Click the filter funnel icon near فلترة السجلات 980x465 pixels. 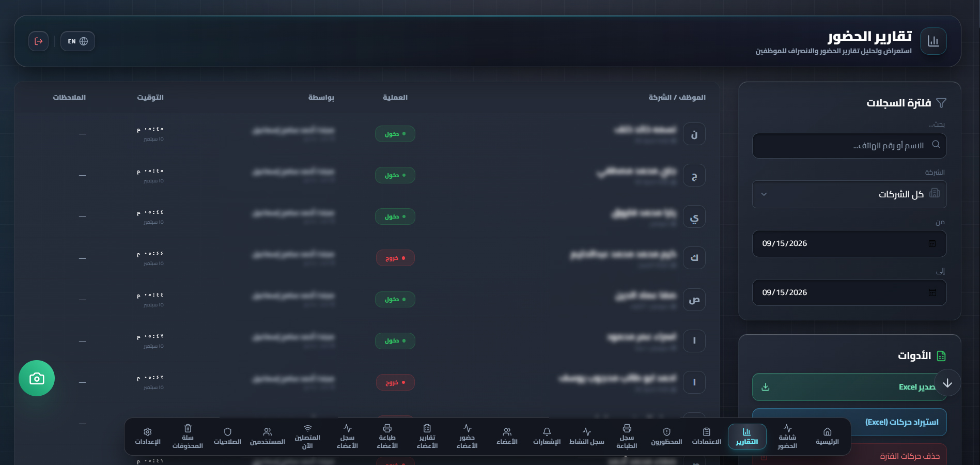pos(941,103)
